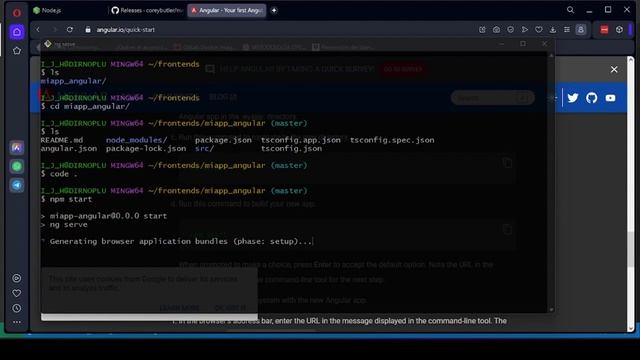640x360 pixels.
Task: Go forward to the next page
Action: (54, 29)
